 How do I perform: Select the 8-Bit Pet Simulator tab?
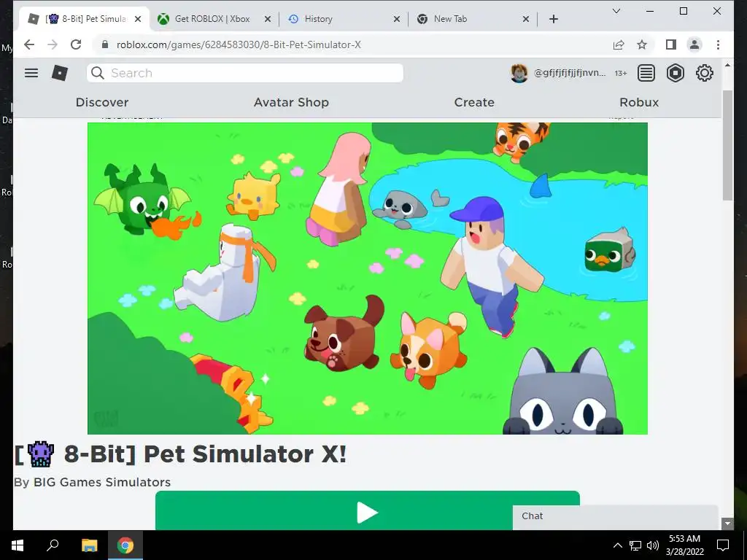tap(86, 19)
